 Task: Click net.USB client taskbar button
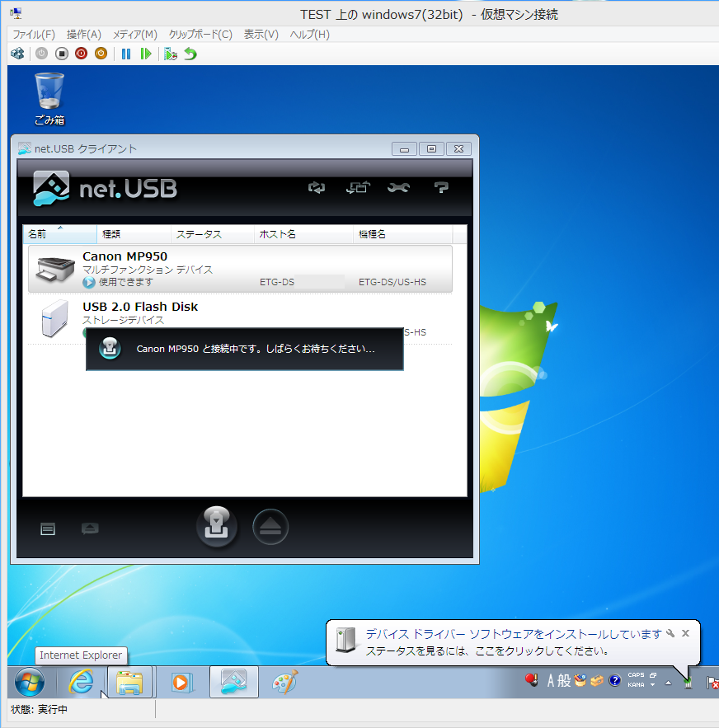click(233, 682)
